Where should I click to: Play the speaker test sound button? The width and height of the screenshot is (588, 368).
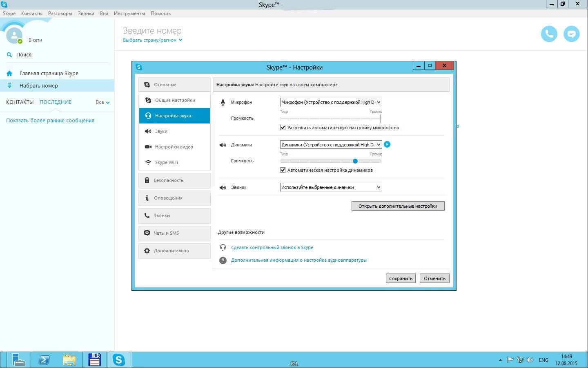[387, 144]
